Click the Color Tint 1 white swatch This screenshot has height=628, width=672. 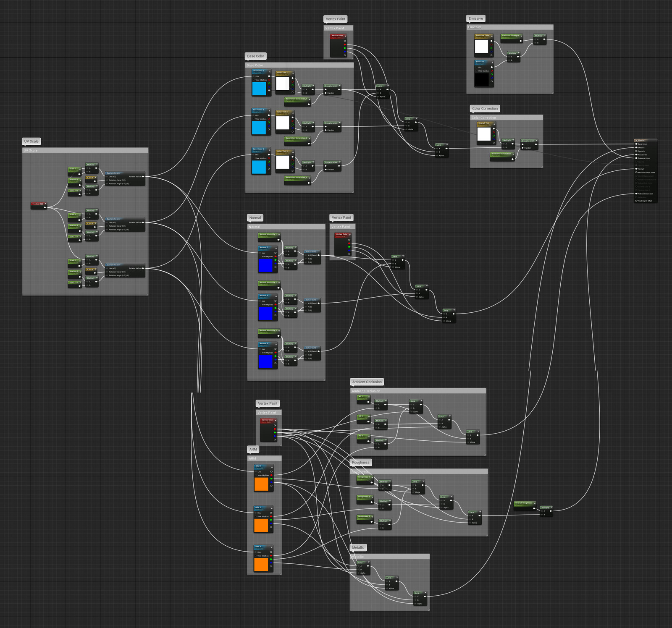(x=283, y=84)
